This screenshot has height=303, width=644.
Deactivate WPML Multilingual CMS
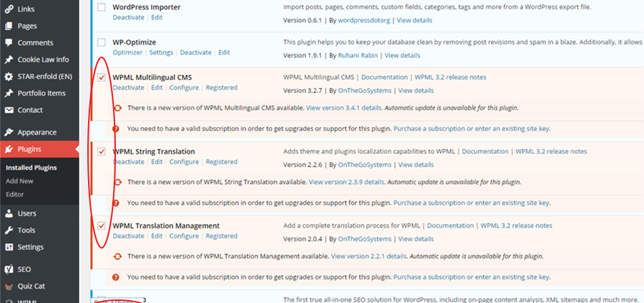tap(129, 87)
